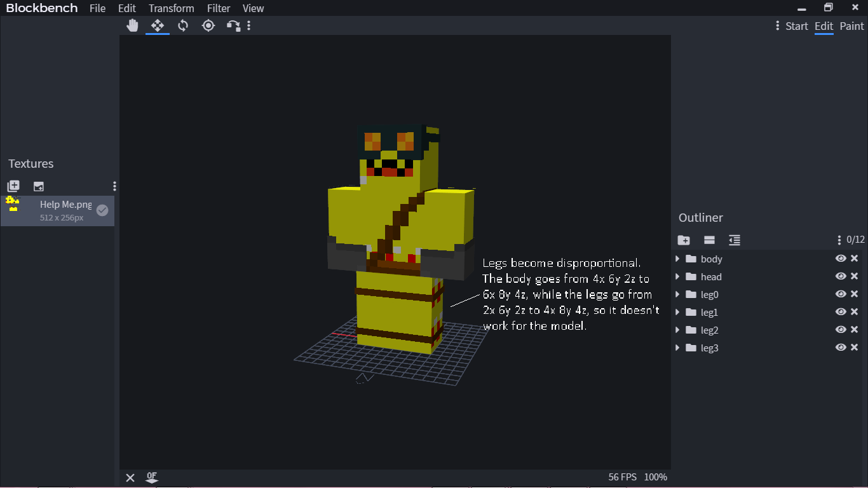Lock the Help Me.png texture via its circle toggle
This screenshot has width=868, height=488.
(x=102, y=210)
